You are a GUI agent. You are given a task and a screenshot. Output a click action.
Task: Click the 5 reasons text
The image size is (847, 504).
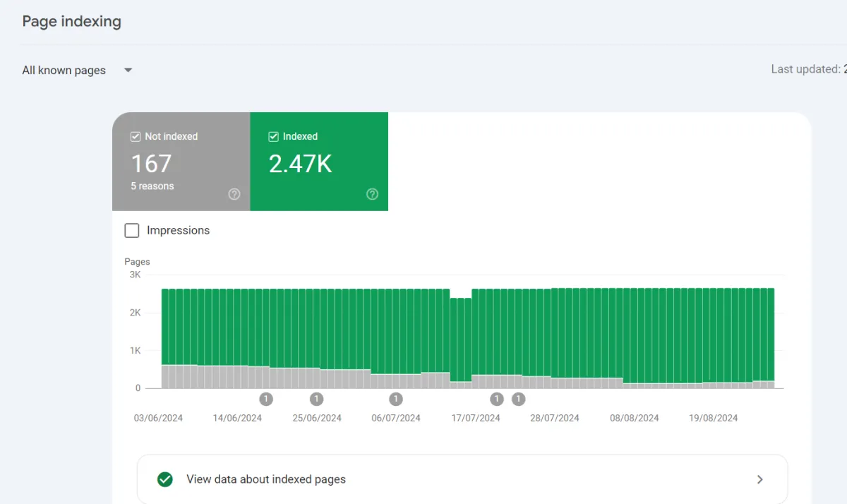tap(152, 186)
